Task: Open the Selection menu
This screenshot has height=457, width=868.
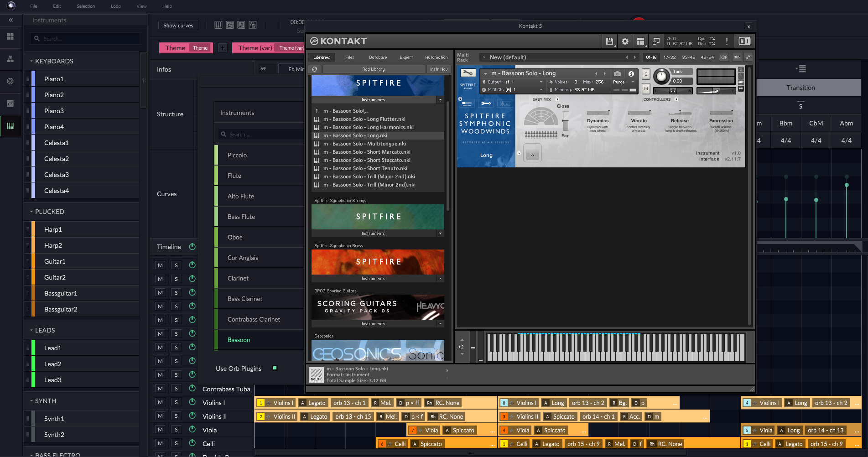Action: pos(86,6)
